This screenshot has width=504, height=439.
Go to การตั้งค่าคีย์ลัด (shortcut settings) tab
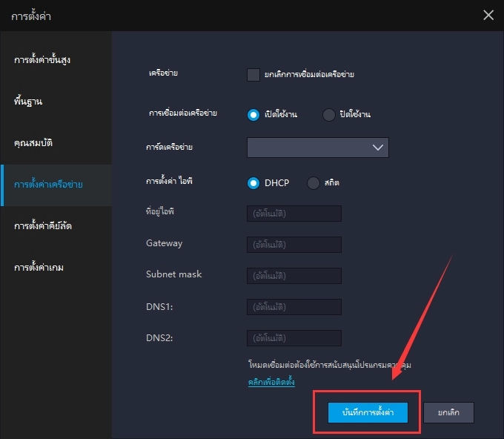[47, 225]
